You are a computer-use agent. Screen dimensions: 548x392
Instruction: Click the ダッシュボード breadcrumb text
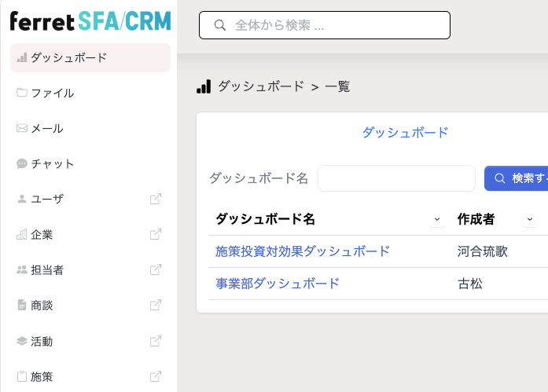[261, 86]
